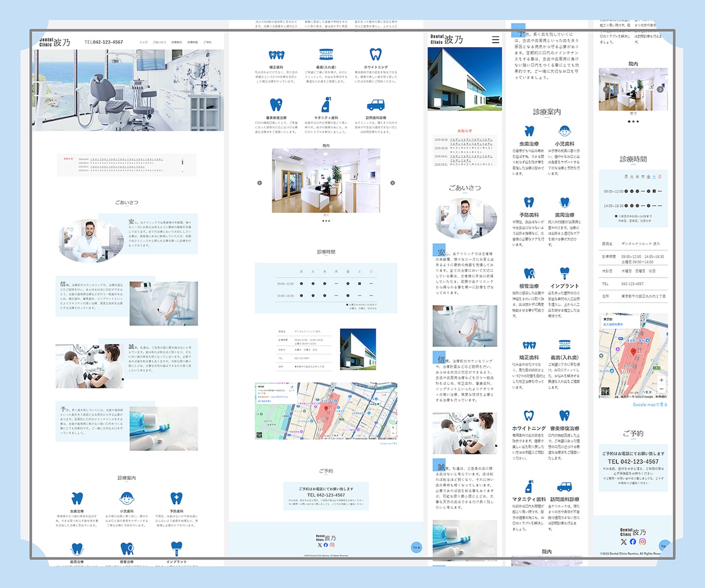Click the Google map link under the desktop map
This screenshot has height=588, width=705.
389,443
